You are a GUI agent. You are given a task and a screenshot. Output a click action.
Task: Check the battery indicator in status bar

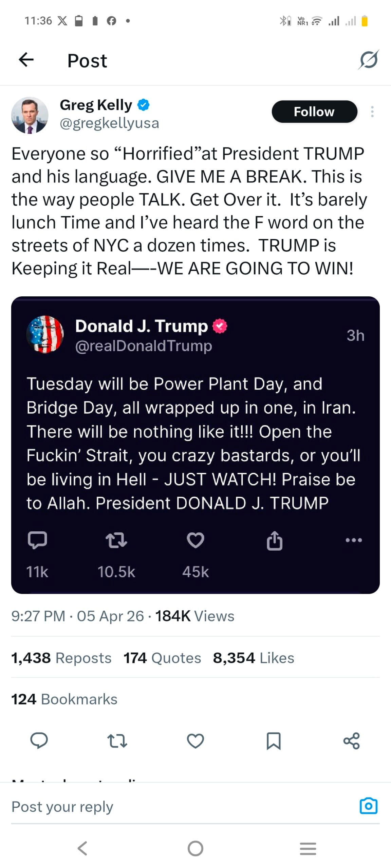364,20
